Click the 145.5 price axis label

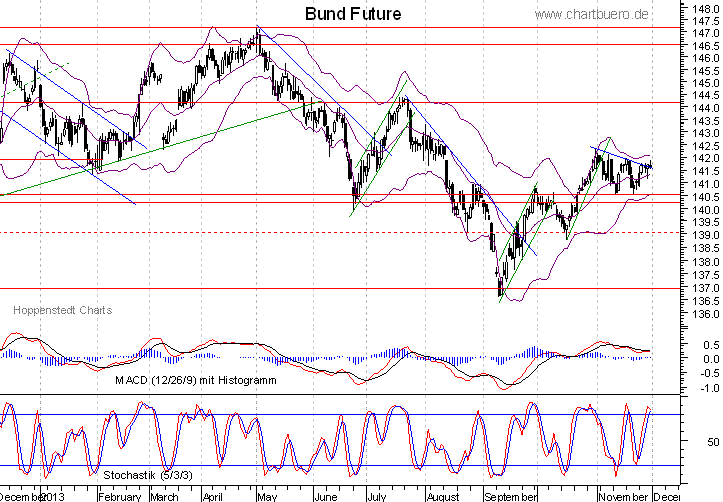[705, 71]
